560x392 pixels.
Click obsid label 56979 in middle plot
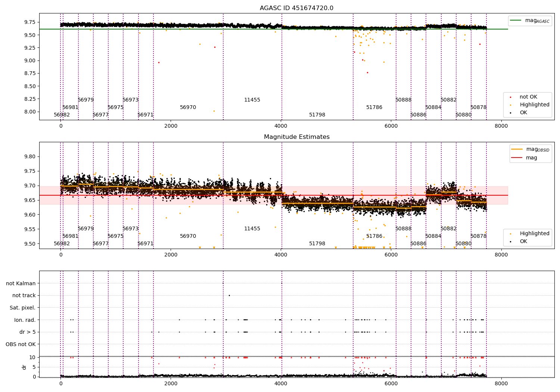click(86, 229)
